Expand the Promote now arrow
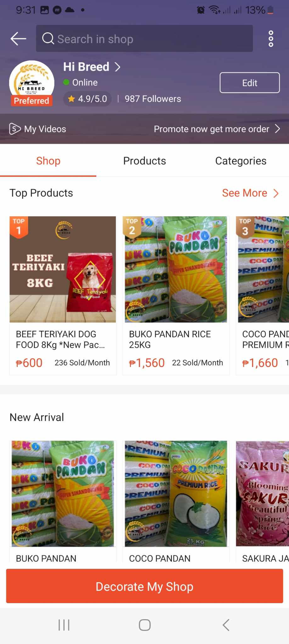This screenshot has width=289, height=644. pos(277,129)
